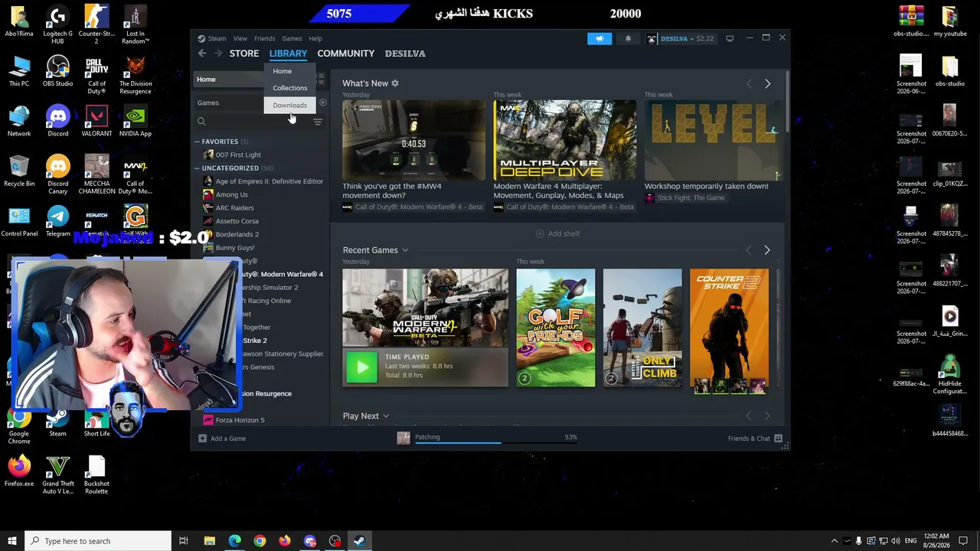The height and width of the screenshot is (551, 980).
Task: Choose Collections from the Library submenu
Action: [x=289, y=88]
